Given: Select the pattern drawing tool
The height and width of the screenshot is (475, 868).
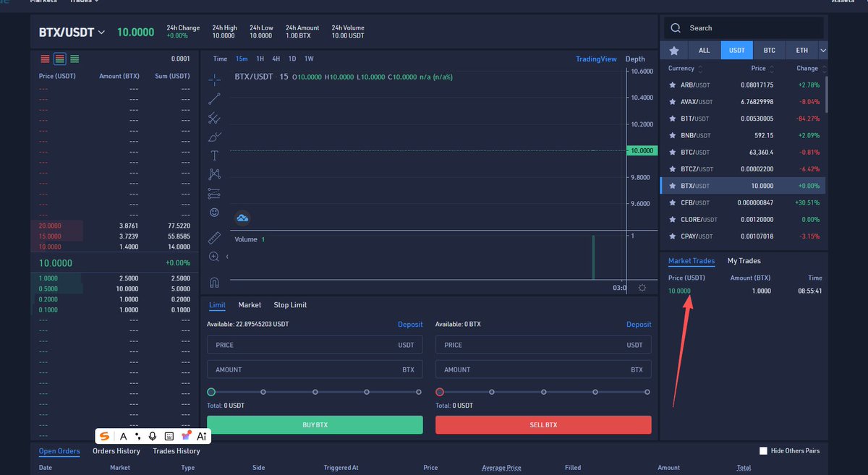Looking at the screenshot, I should 214,174.
